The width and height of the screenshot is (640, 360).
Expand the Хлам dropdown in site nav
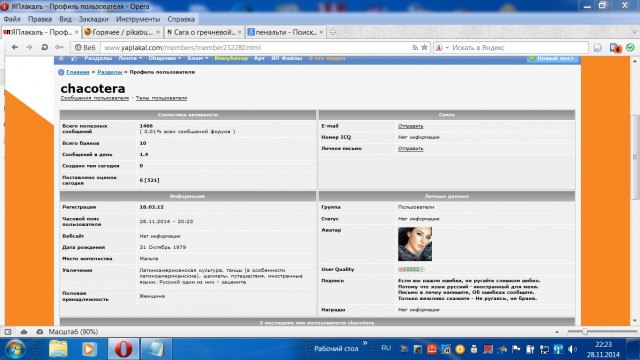tap(198, 58)
